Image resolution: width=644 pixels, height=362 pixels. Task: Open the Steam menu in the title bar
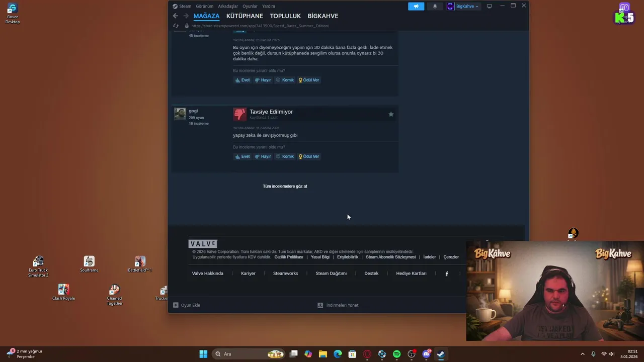coord(182,6)
